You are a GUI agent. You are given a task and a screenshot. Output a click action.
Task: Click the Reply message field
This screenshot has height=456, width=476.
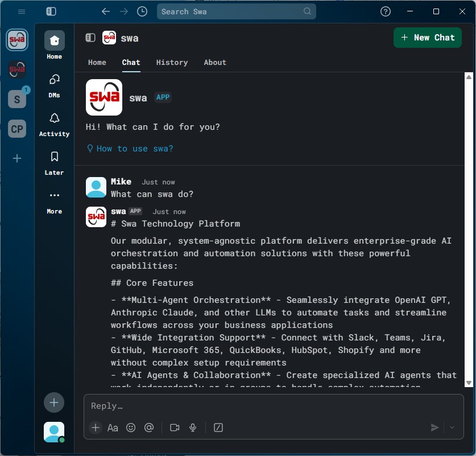(x=274, y=406)
